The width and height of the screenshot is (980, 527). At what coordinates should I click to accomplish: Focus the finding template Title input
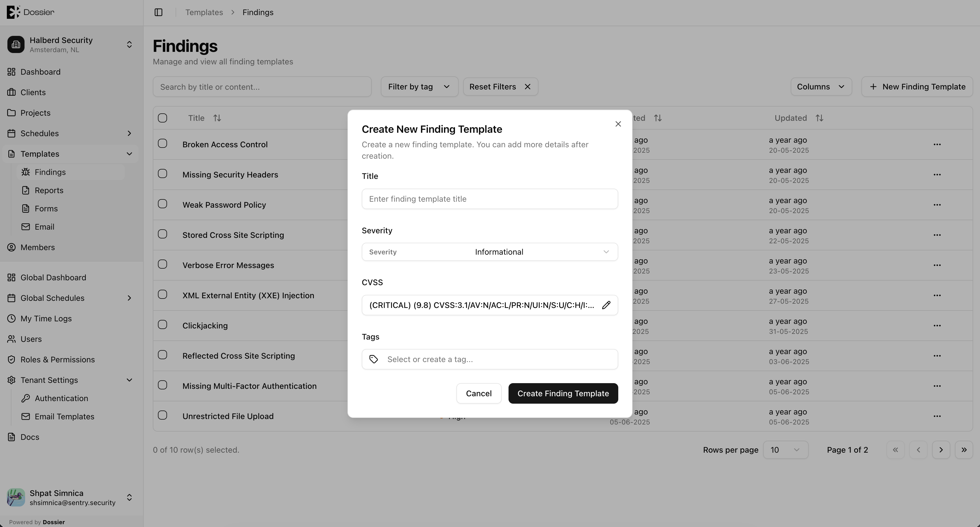click(x=490, y=199)
